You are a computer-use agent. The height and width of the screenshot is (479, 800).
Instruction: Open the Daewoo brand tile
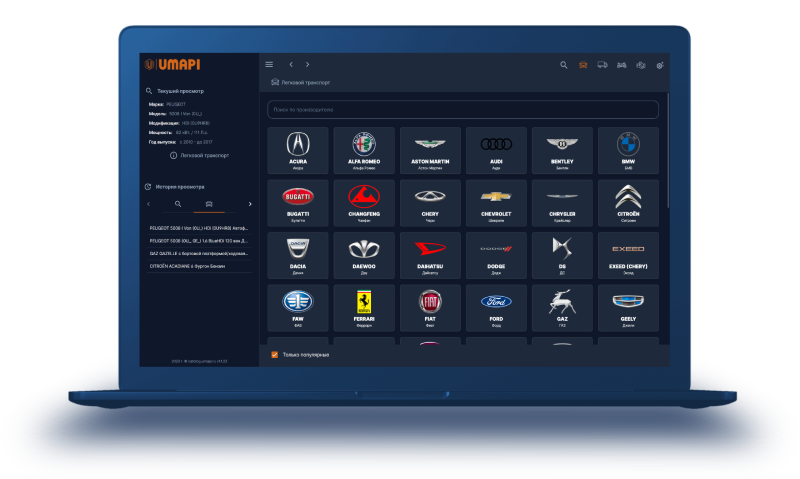(364, 256)
